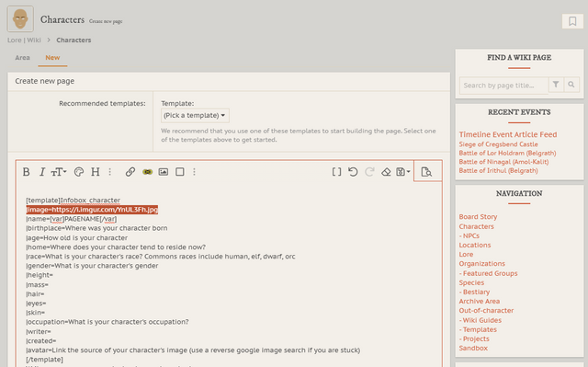Insert an image
The image size is (588, 367).
pyautogui.click(x=164, y=172)
